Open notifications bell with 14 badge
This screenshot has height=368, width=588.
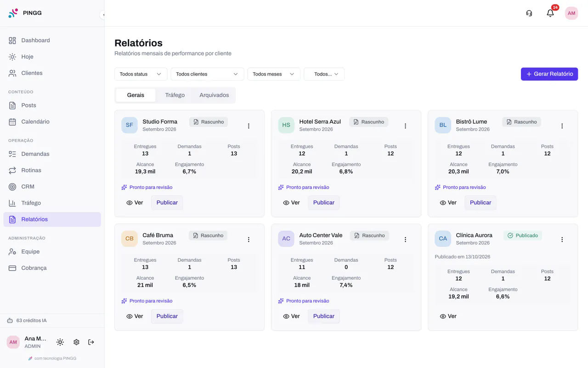pos(550,13)
